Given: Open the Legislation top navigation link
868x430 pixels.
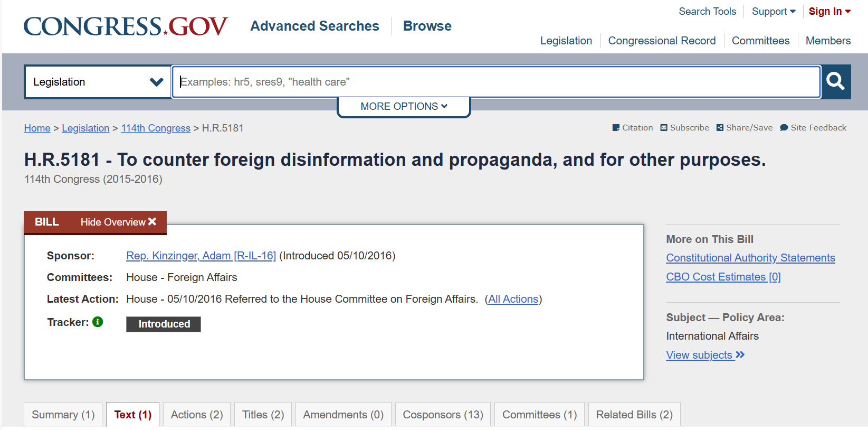Looking at the screenshot, I should tap(566, 41).
